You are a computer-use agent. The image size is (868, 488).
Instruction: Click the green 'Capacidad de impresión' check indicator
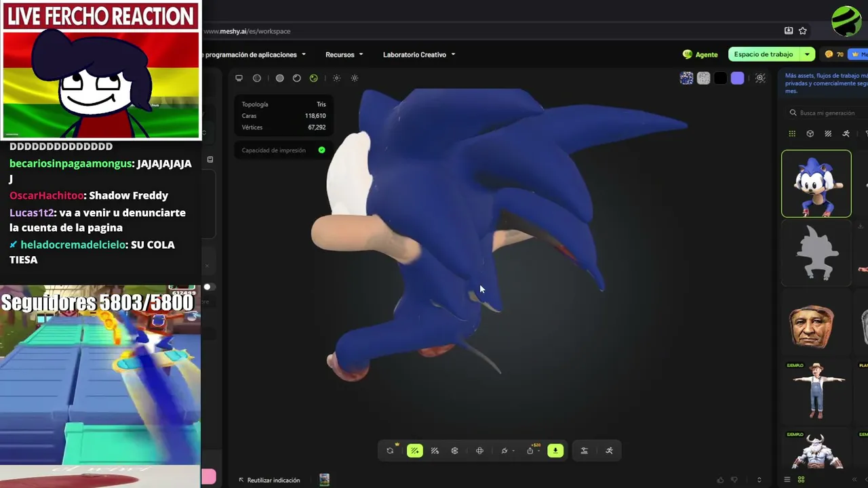[321, 150]
